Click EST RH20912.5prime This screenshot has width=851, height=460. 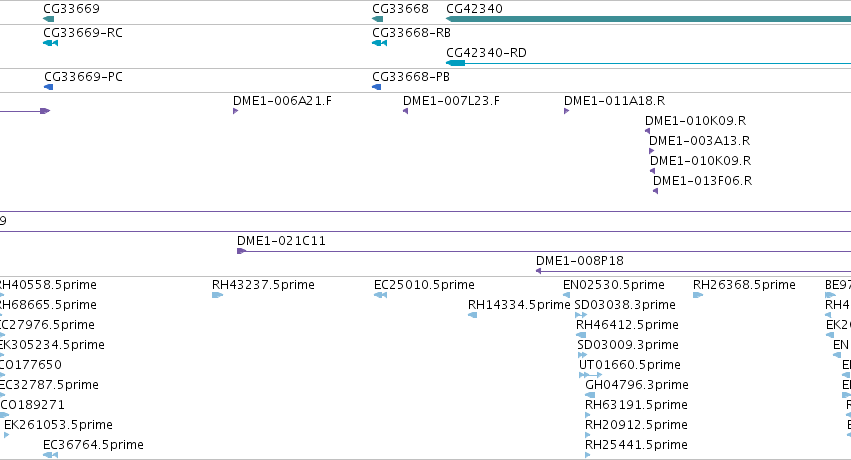tap(636, 425)
